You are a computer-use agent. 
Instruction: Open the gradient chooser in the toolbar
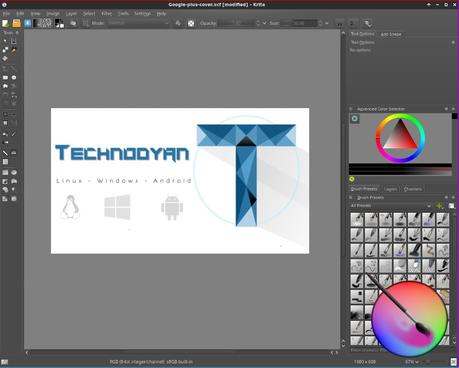click(36, 23)
